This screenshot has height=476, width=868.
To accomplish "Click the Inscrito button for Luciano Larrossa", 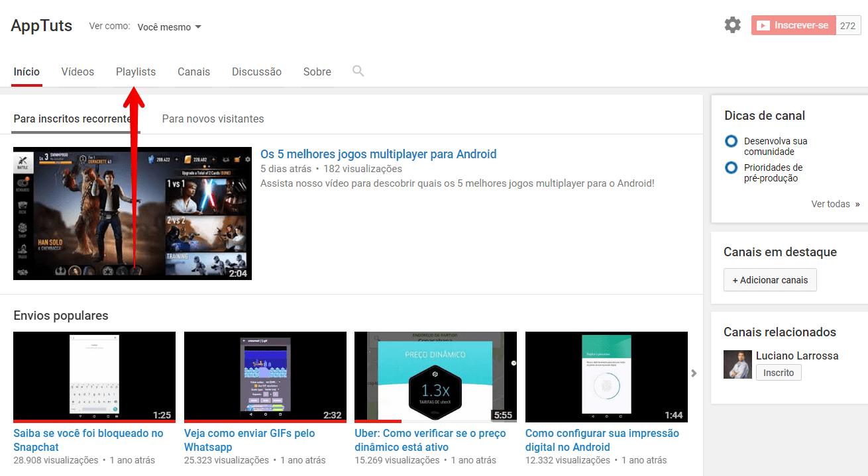I will click(779, 373).
